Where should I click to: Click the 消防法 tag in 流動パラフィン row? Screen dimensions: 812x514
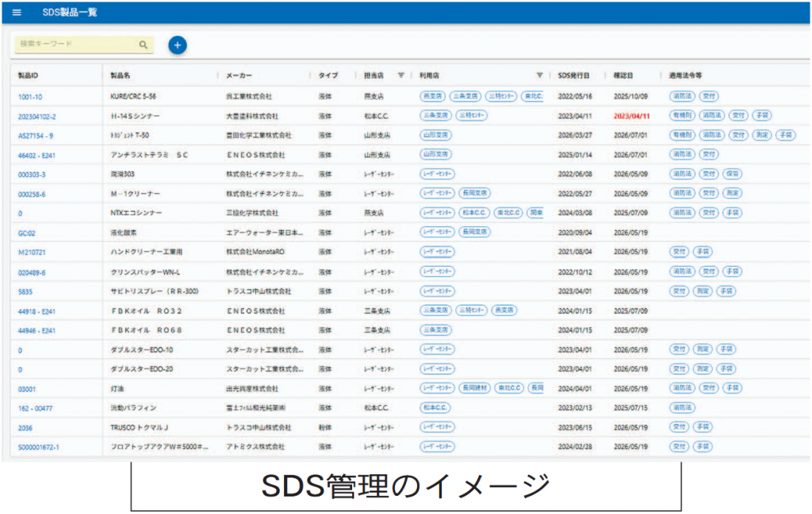coord(681,408)
